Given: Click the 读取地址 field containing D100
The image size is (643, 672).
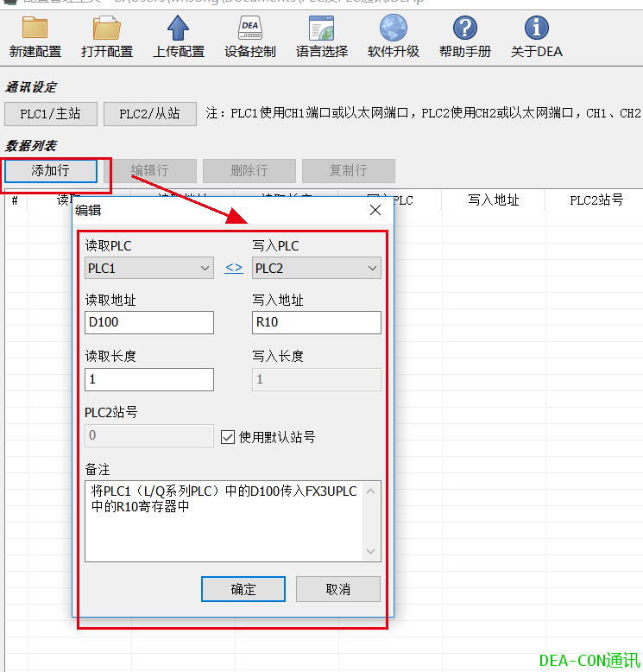Looking at the screenshot, I should coord(149,322).
